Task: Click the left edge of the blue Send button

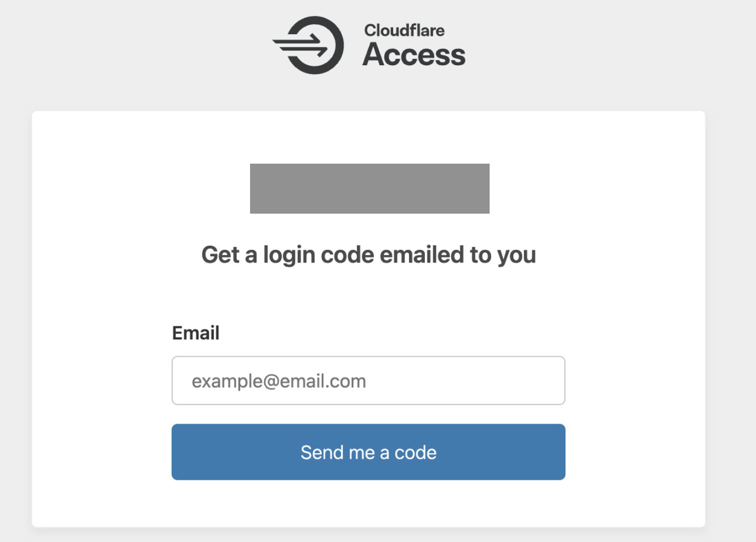Action: tap(180, 452)
